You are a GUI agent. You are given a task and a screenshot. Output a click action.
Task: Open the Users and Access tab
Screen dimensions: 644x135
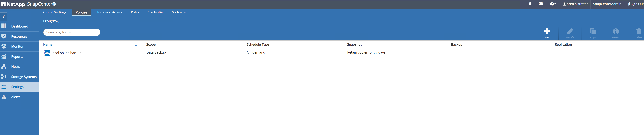pos(109,12)
